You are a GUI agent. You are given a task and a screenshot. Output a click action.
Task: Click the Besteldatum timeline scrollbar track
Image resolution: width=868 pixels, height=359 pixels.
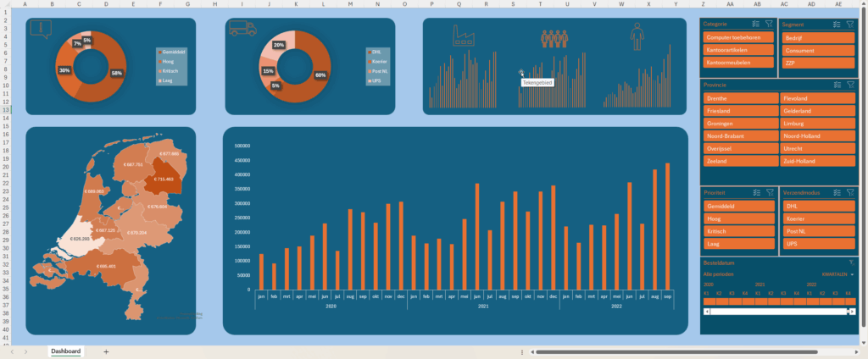point(778,312)
